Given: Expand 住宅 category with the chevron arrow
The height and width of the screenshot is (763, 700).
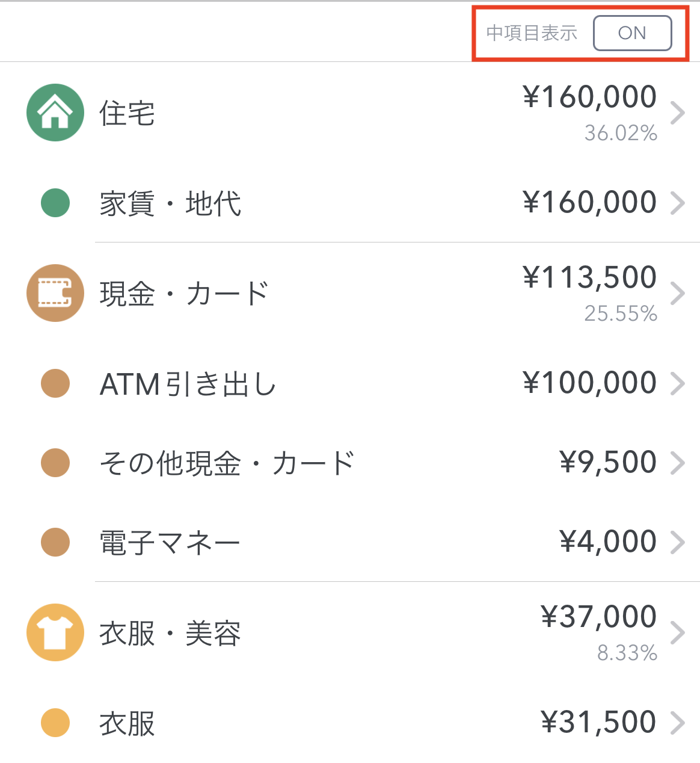Looking at the screenshot, I should coord(678,113).
